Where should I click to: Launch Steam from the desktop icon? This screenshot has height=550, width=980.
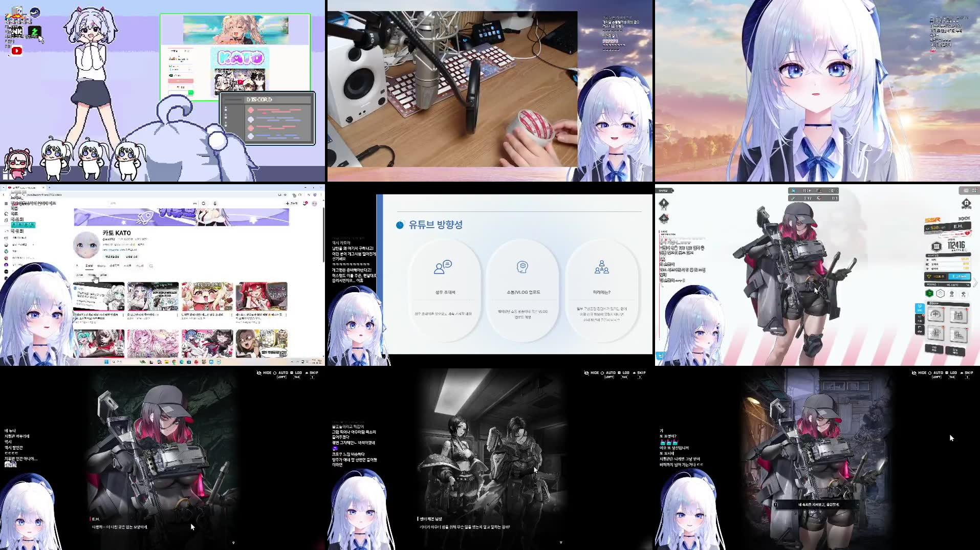(x=34, y=12)
